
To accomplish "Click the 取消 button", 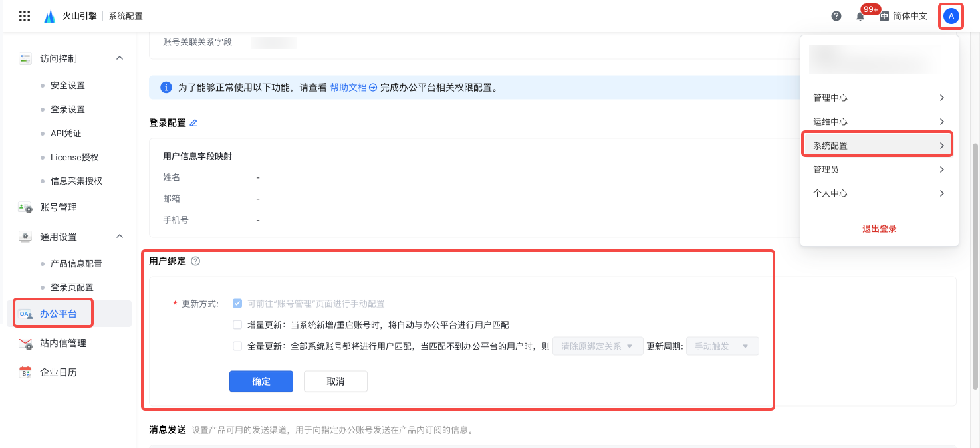I will (x=336, y=381).
